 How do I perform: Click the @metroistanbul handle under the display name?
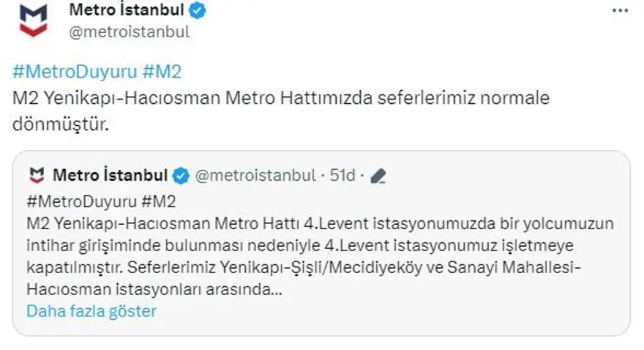click(x=129, y=31)
